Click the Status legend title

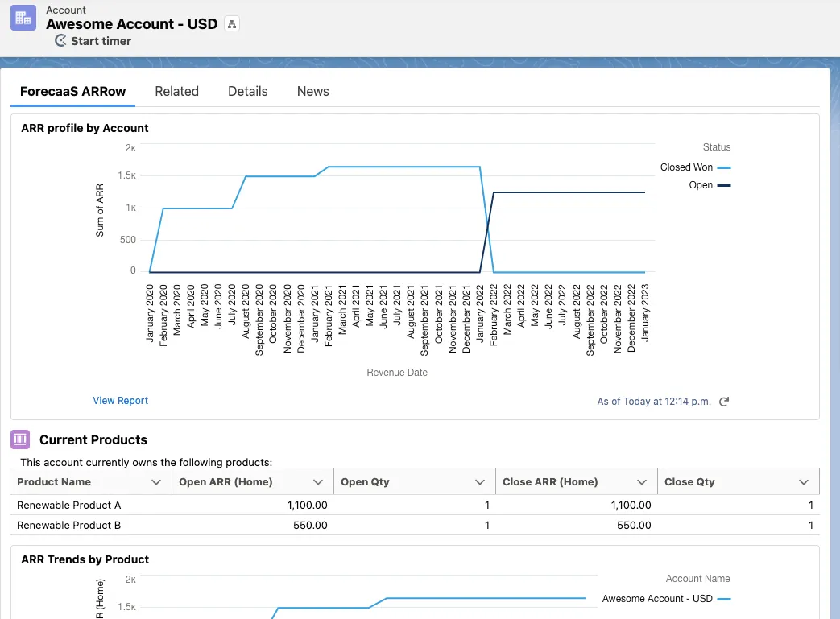click(717, 147)
